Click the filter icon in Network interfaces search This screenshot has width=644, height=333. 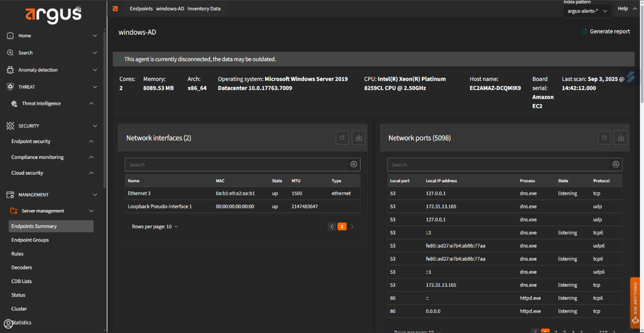tap(354, 165)
